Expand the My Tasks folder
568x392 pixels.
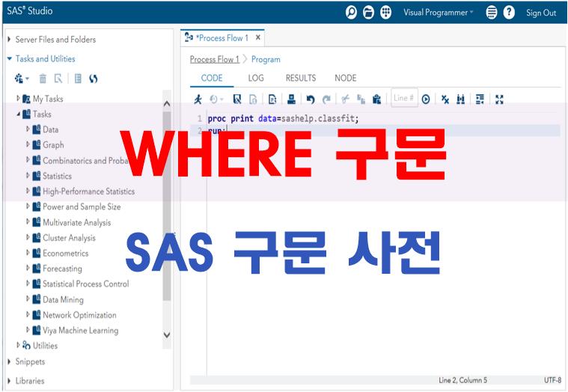tap(18, 98)
